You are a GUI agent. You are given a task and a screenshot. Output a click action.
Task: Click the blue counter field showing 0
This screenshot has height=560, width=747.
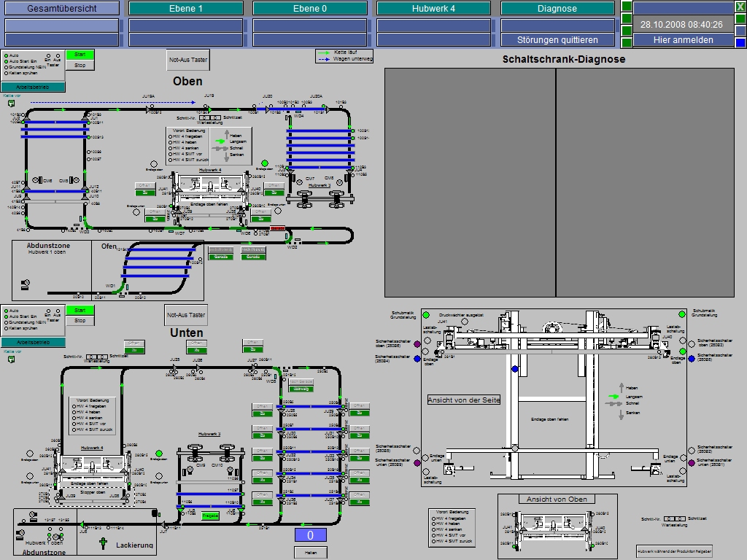tap(310, 535)
